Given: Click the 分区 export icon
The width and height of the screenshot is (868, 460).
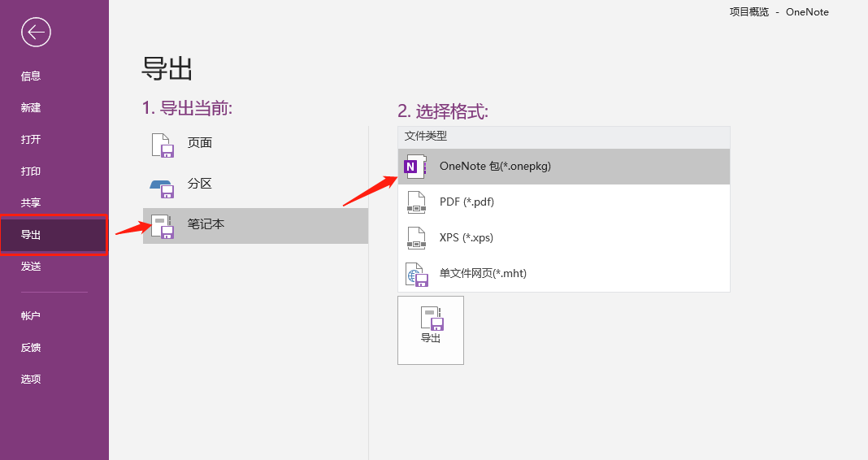Looking at the screenshot, I should (x=163, y=189).
